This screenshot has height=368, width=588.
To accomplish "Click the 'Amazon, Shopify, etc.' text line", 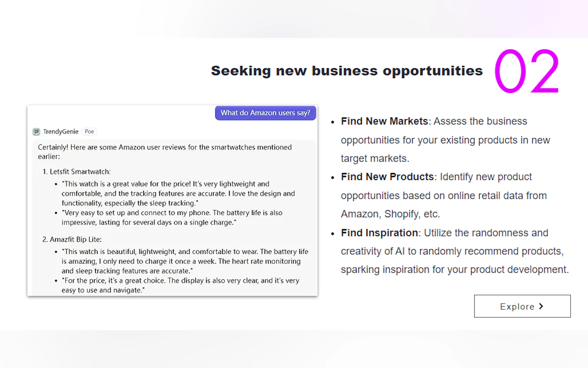I will tap(390, 214).
